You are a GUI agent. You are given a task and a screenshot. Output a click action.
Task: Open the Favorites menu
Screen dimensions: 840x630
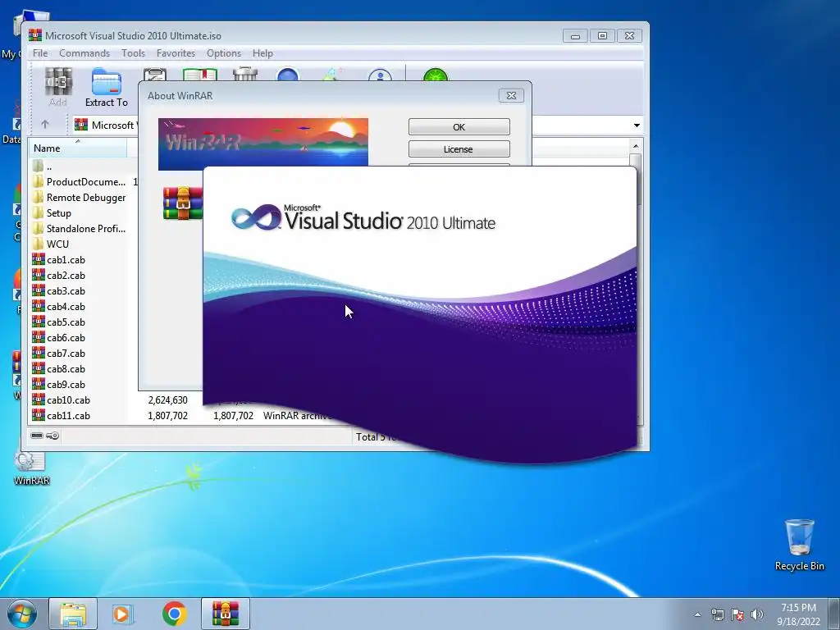coord(176,53)
